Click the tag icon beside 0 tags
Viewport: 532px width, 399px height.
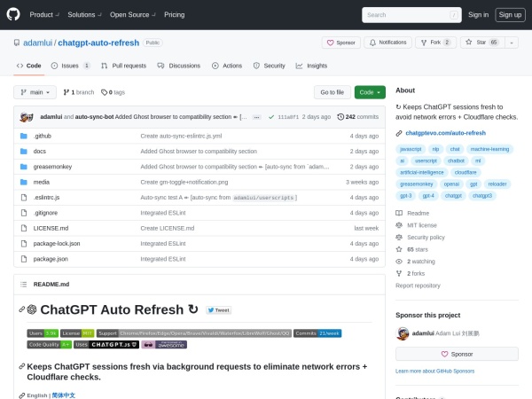coord(104,92)
